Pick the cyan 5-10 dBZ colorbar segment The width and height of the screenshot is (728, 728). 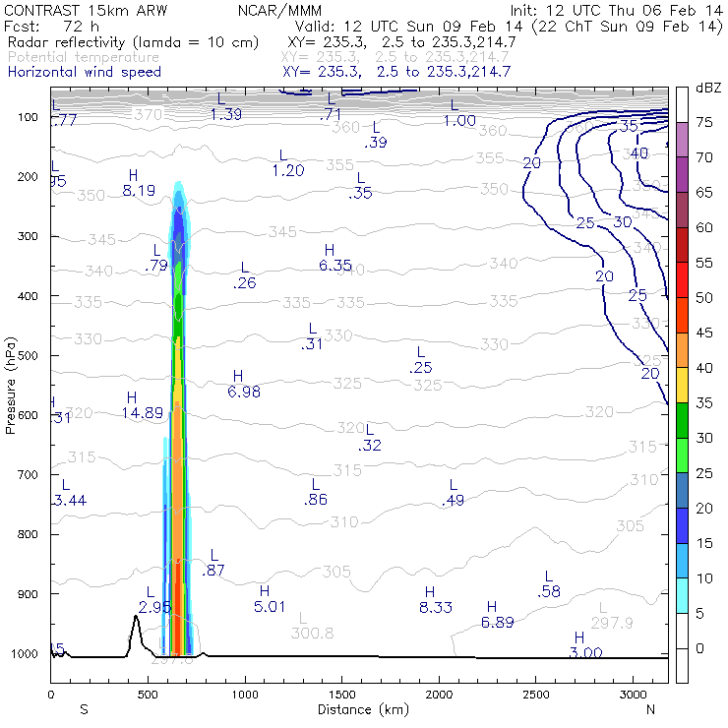click(x=682, y=595)
